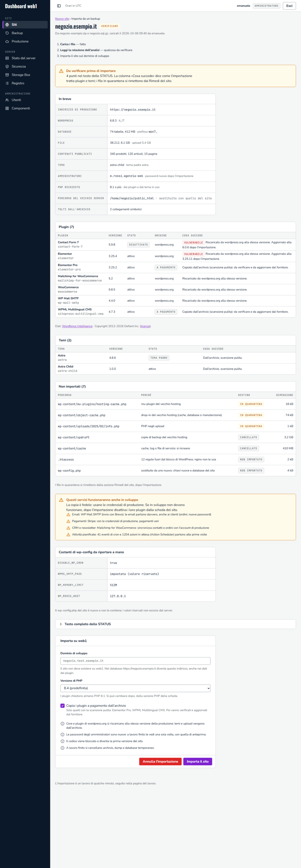Viewport: 301px width, 868px height.
Task: Click CANCELLATO badge for wp-content/updraft
Action: [x=248, y=437]
